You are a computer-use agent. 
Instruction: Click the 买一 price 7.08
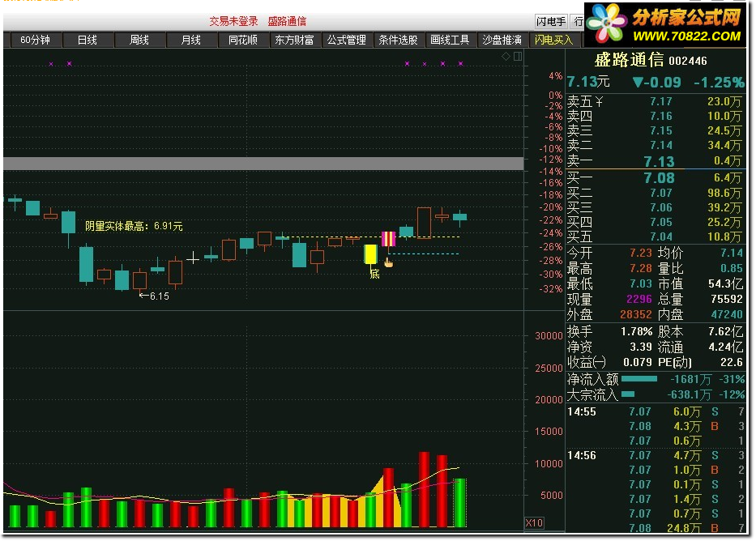[x=659, y=178]
